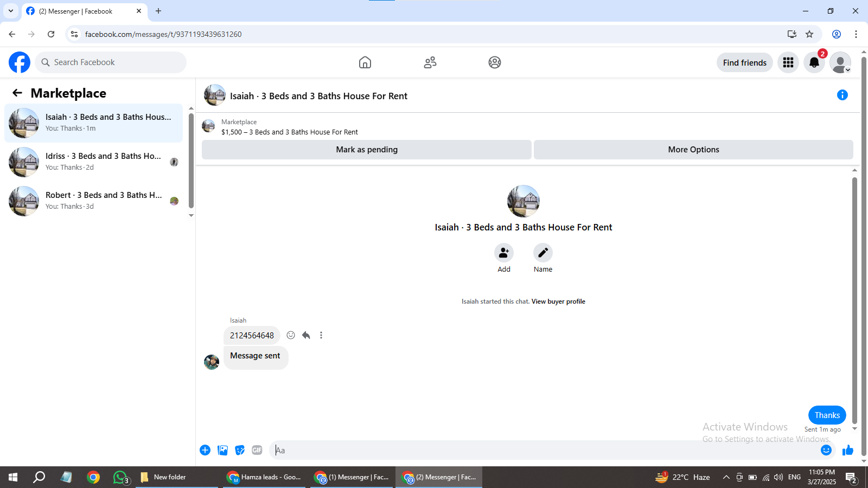The height and width of the screenshot is (488, 868).
Task: Open the Chrome profile icon
Action: (837, 34)
